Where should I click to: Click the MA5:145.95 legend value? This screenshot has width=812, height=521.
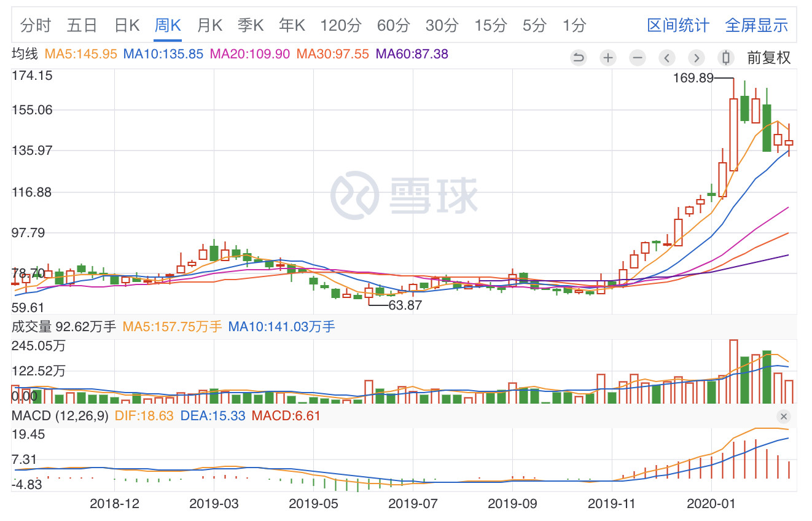tap(80, 54)
